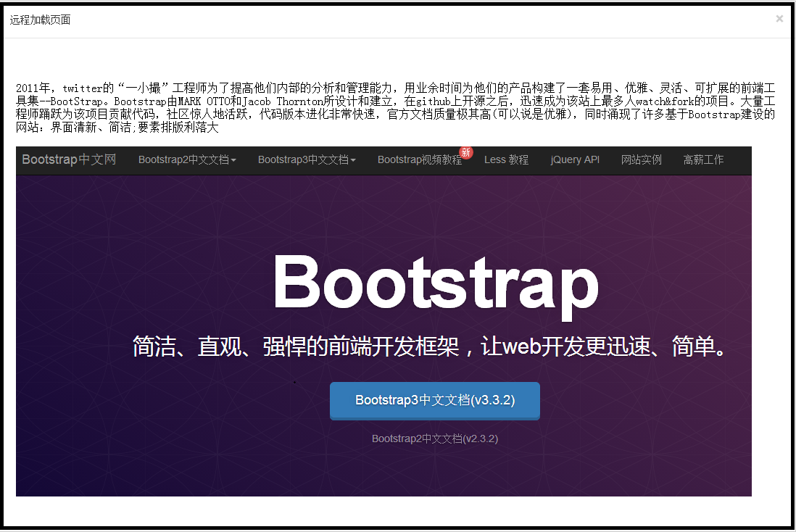This screenshot has height=532, width=796.
Task: Click the Bootstrap3中文文档(v3.3.2) blue button
Action: click(435, 401)
